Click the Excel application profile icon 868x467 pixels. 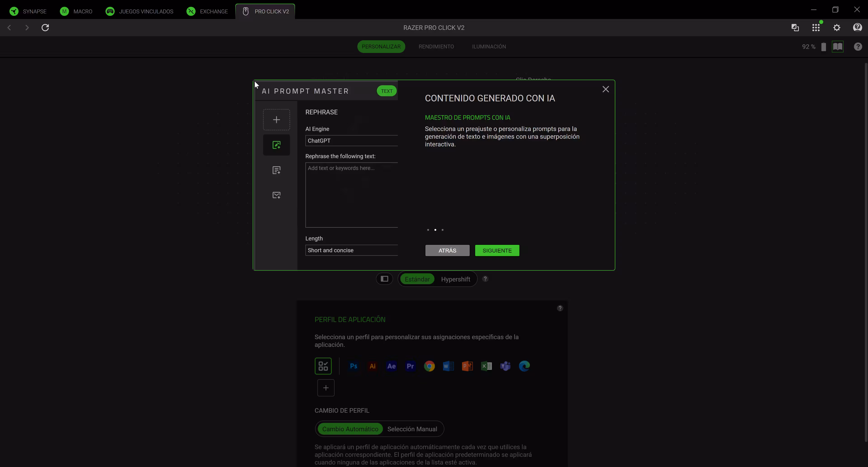point(486,366)
